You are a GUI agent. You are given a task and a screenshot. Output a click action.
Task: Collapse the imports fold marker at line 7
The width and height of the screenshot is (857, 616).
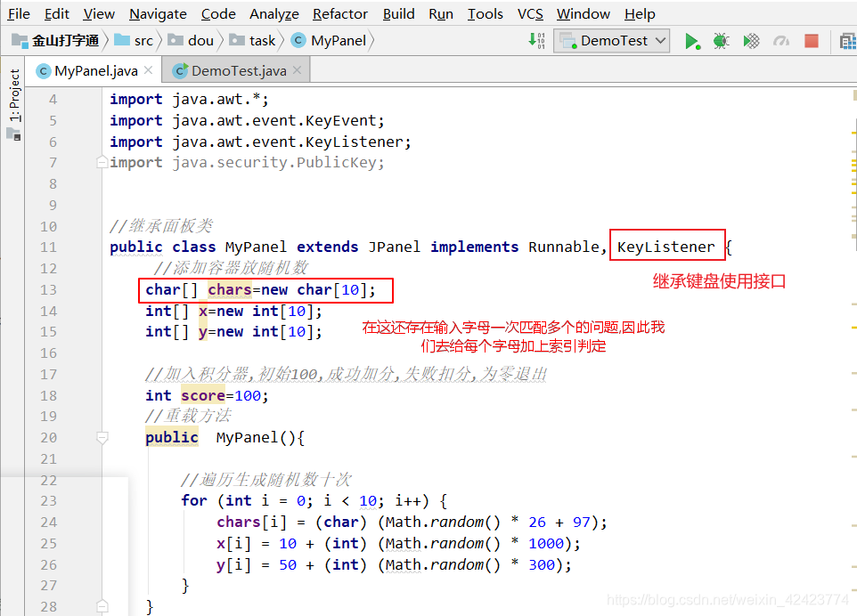pos(102,162)
